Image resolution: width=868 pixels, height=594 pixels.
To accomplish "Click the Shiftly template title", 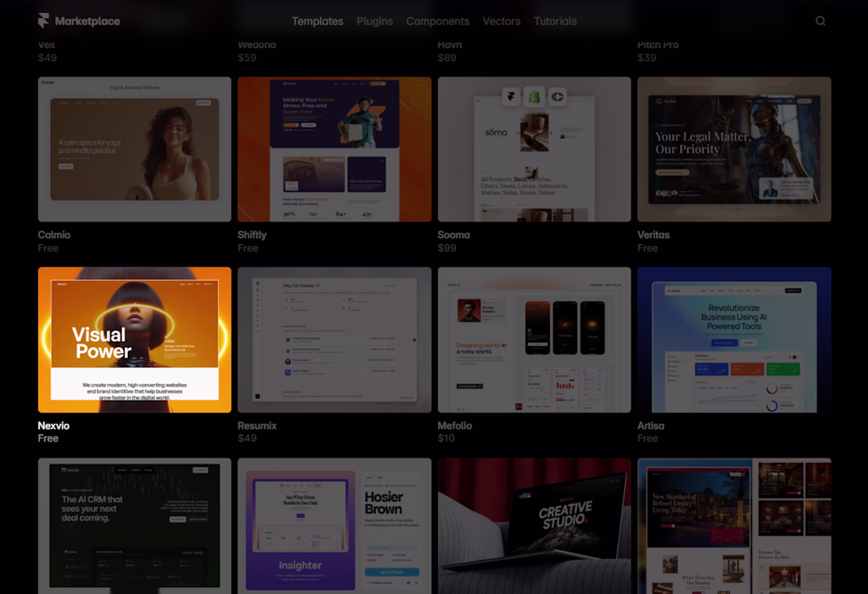I will coord(252,235).
